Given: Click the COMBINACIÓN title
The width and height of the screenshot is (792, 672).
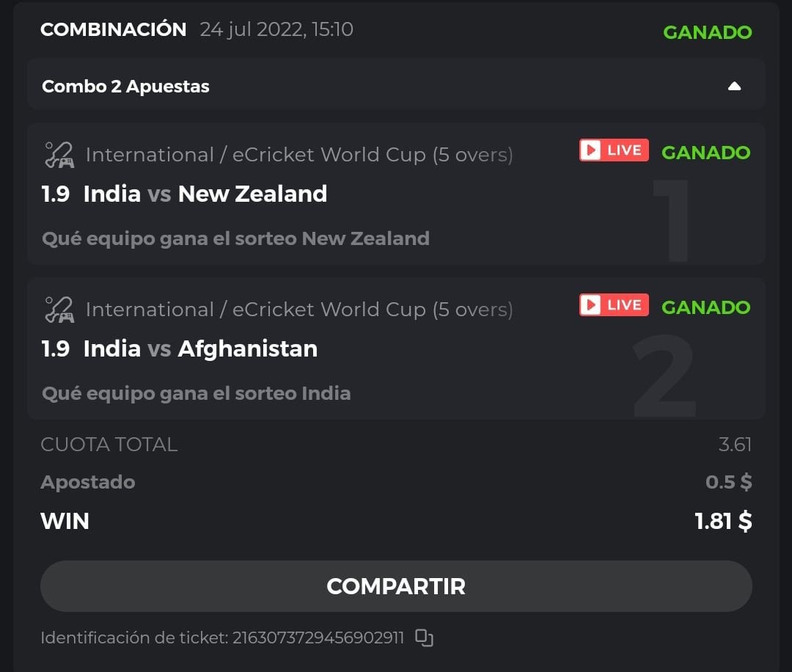Looking at the screenshot, I should pyautogui.click(x=114, y=29).
